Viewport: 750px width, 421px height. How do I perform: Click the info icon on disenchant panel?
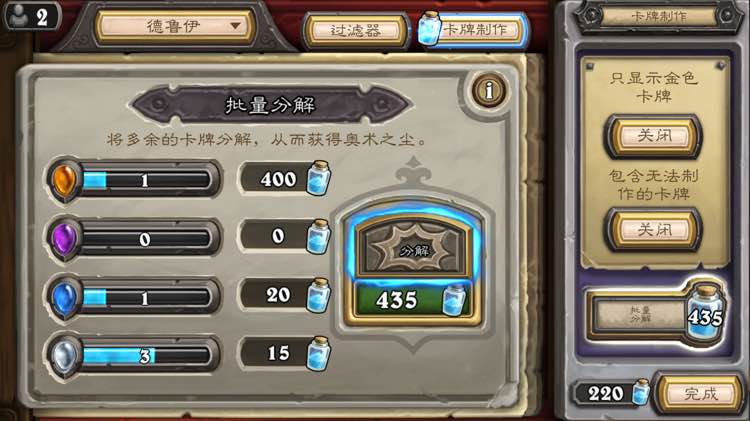click(489, 90)
